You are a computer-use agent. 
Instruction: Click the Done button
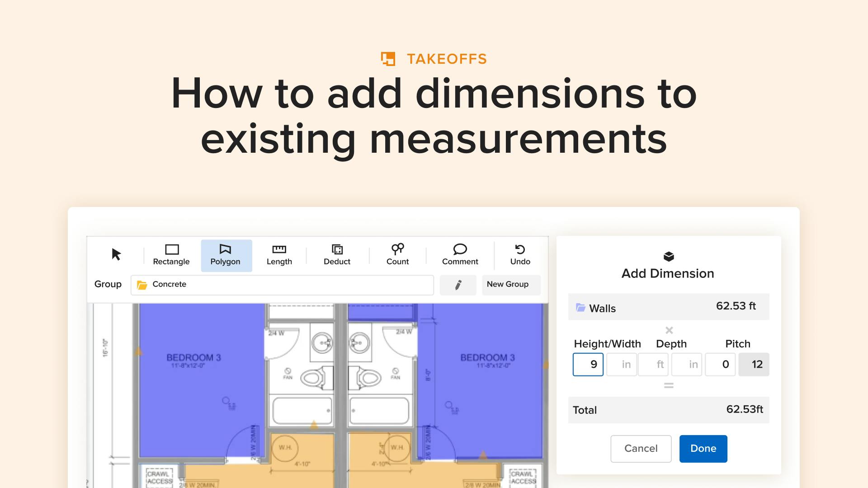pyautogui.click(x=703, y=449)
